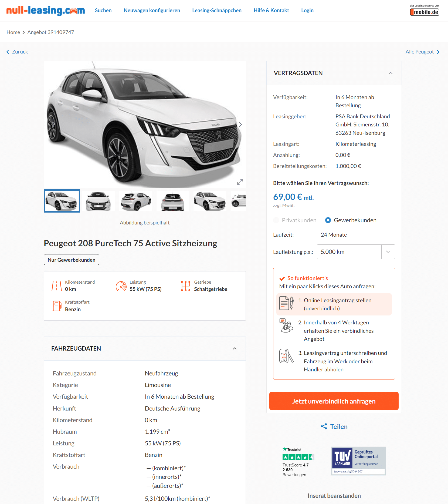Viewport: 448px width, 504px height.
Task: Open the TÜV Saarland certified portal badge
Action: (x=358, y=461)
